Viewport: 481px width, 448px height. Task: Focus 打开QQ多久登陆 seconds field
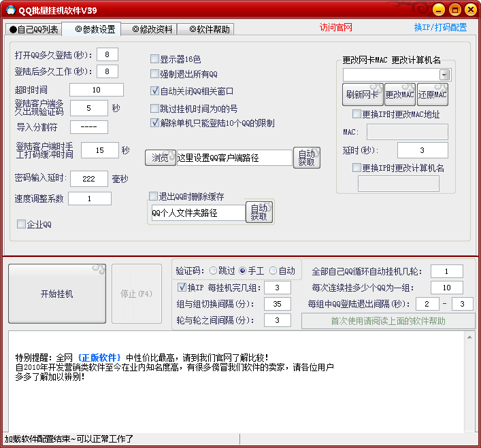pyautogui.click(x=107, y=54)
